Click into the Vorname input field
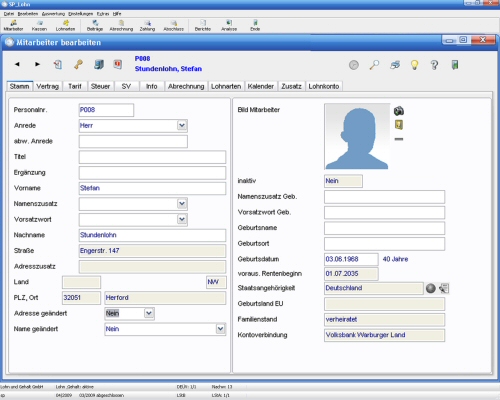This screenshot has height=400, width=500. pyautogui.click(x=152, y=188)
